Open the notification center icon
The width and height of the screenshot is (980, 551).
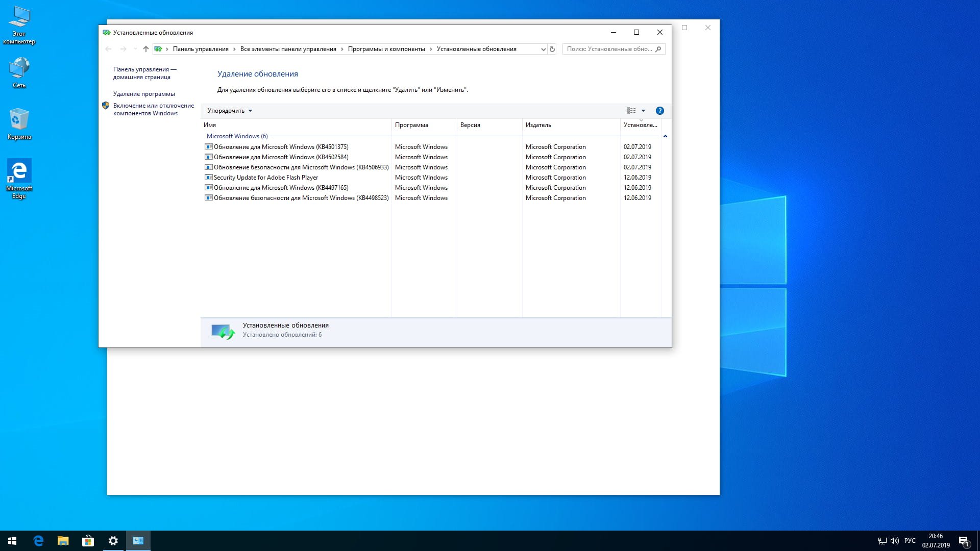(964, 541)
